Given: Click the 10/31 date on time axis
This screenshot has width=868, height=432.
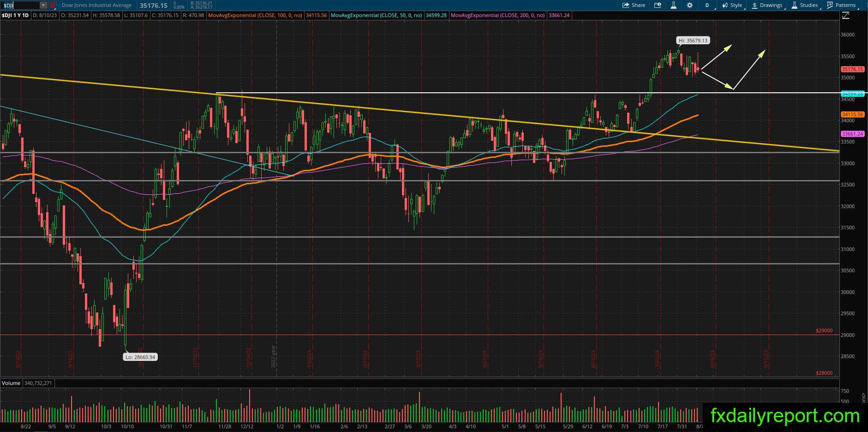Looking at the screenshot, I should [166, 426].
